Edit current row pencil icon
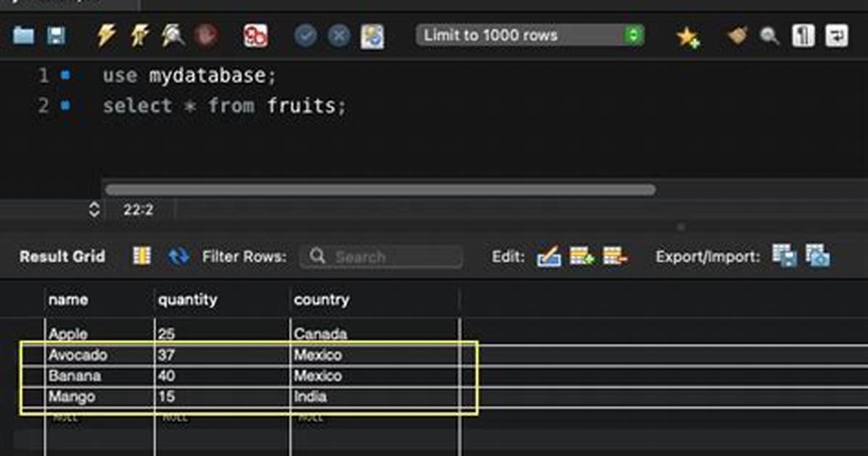Screen dimensions: 868x456 549,256
